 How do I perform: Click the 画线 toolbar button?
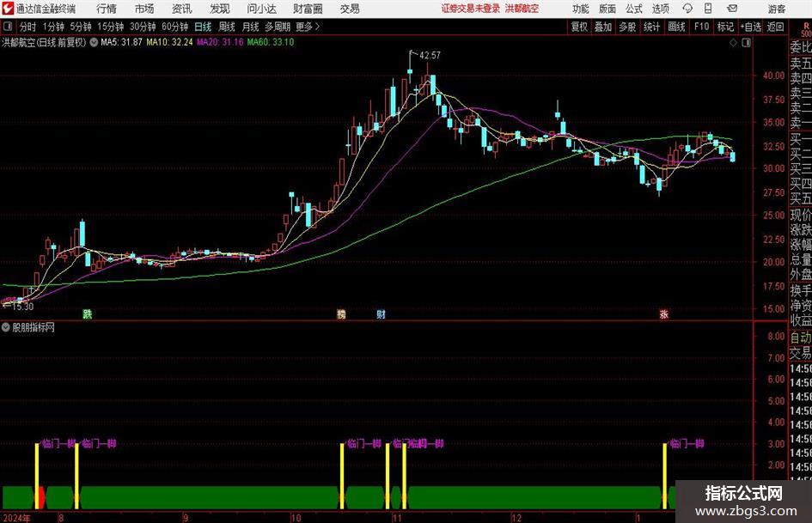[676, 27]
